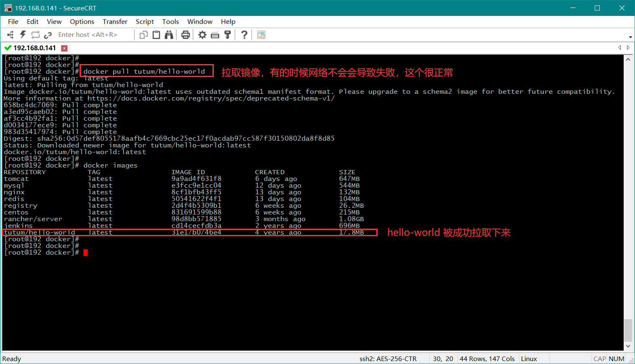The height and width of the screenshot is (364, 635).
Task: Click the Help question mark icon
Action: [x=244, y=35]
